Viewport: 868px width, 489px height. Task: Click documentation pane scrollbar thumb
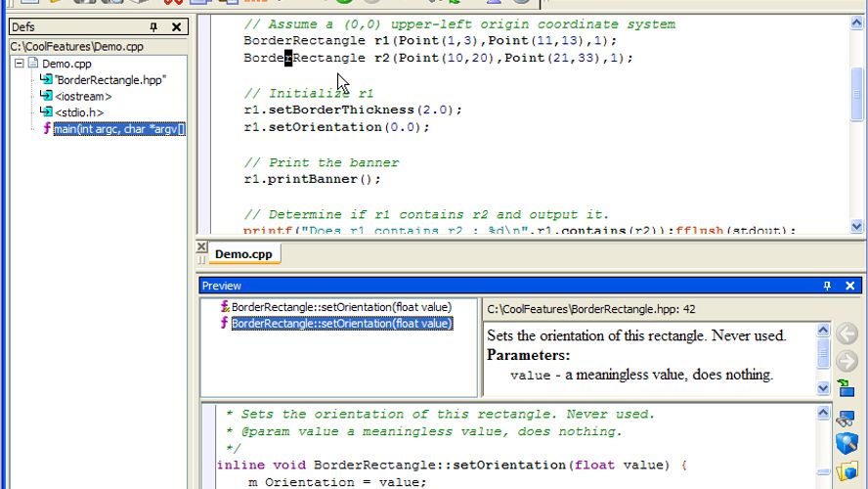823,353
